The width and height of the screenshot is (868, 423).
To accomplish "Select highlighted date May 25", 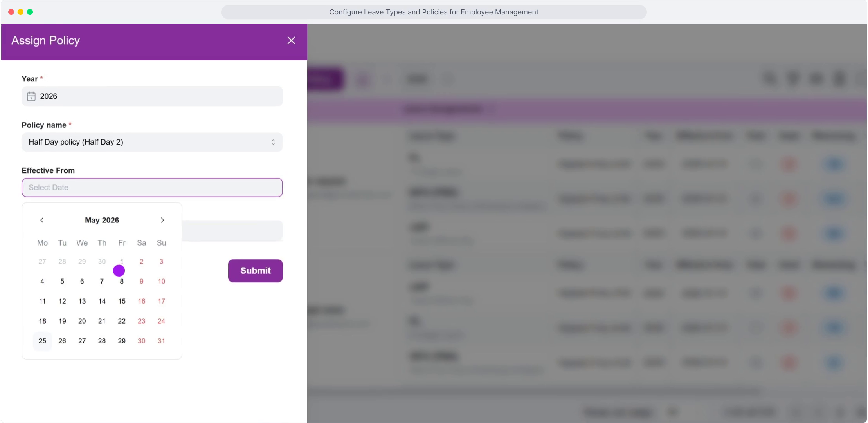I will tap(42, 341).
